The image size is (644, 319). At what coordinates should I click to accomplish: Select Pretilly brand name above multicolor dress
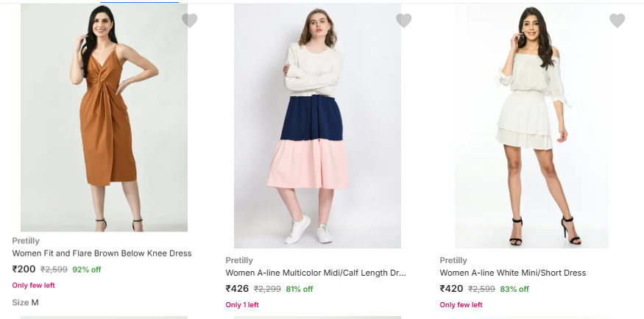[239, 260]
